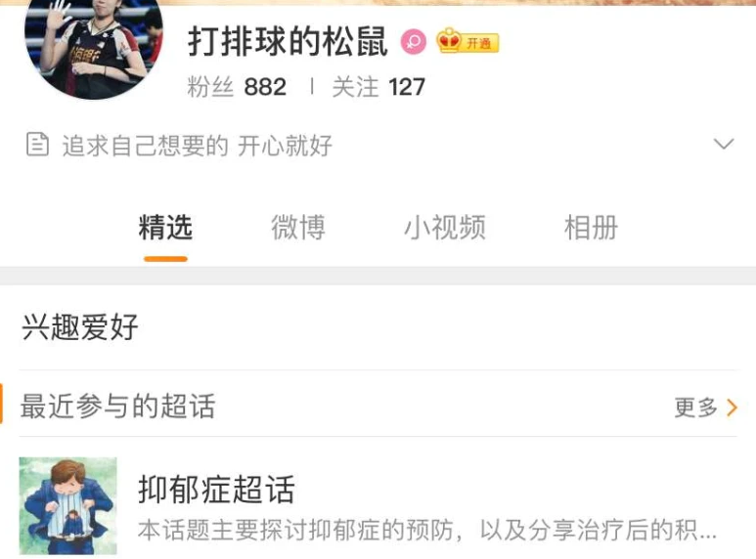Image resolution: width=756 pixels, height=559 pixels.
Task: Switch to the 小视频 tab
Action: pyautogui.click(x=445, y=228)
